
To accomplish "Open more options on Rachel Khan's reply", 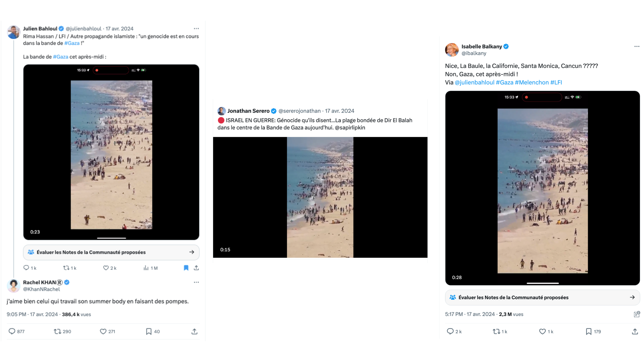I will click(x=196, y=282).
